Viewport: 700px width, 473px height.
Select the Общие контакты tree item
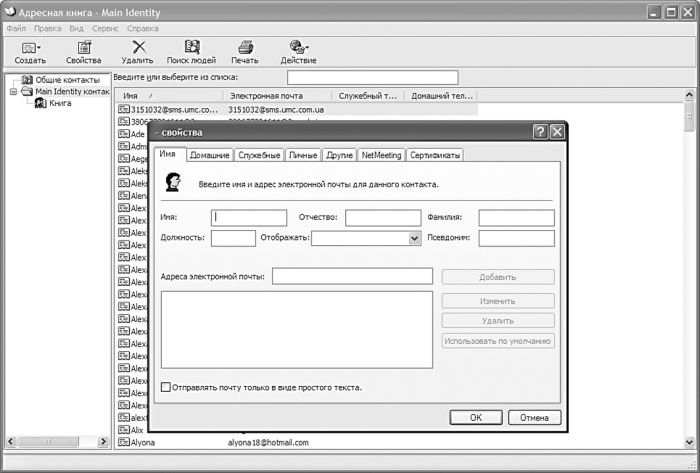(x=67, y=80)
